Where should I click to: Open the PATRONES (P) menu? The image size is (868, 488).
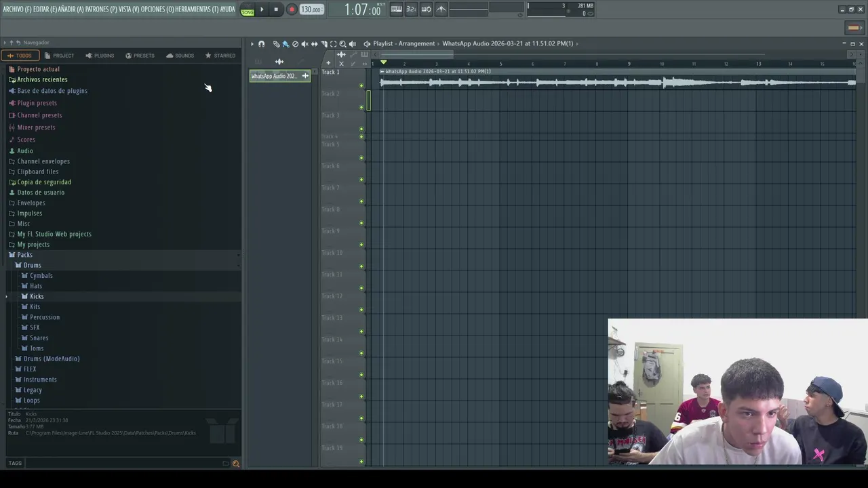coord(101,9)
